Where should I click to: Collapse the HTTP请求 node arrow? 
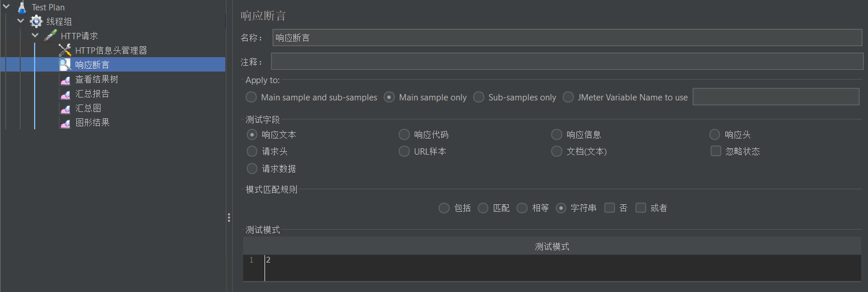pyautogui.click(x=35, y=36)
